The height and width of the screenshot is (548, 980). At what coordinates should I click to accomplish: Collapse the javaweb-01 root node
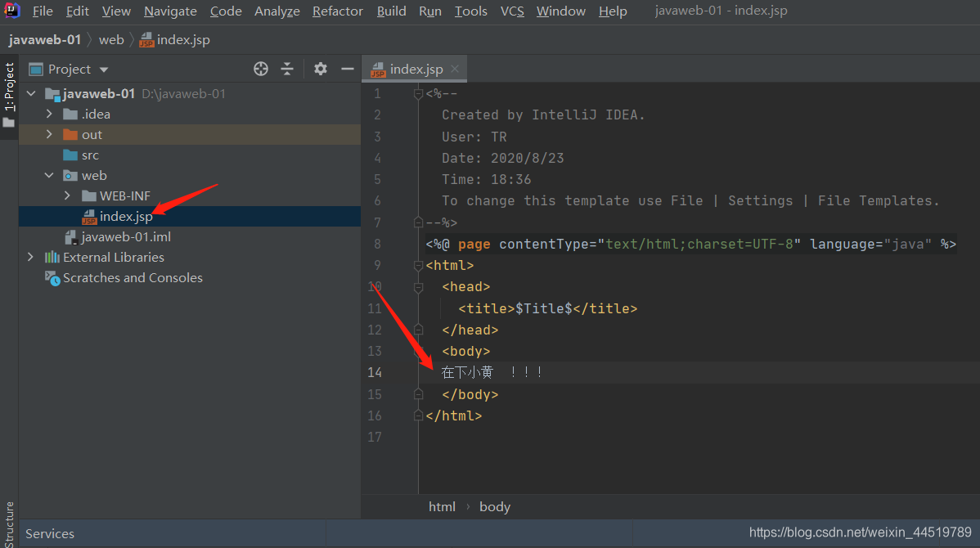(31, 94)
